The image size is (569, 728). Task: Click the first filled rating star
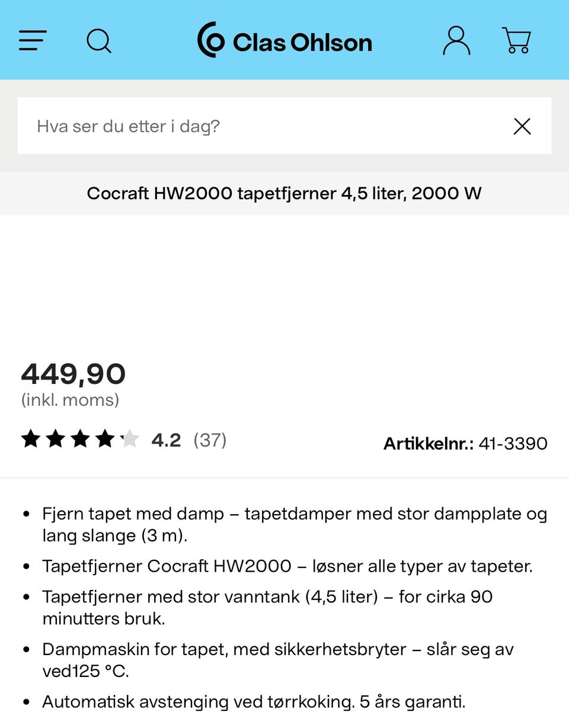[x=31, y=440]
